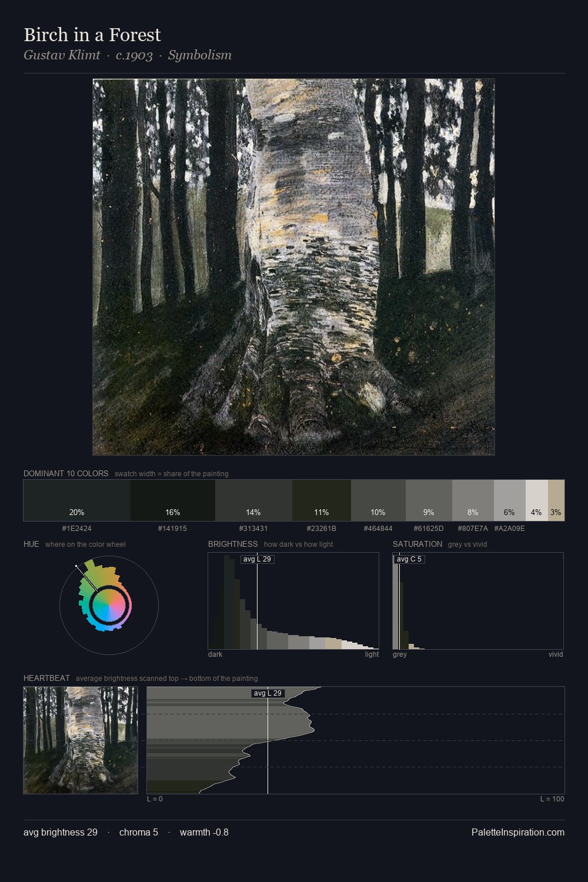Click the HEARTBEAT section heading
Screen dimensions: 588x882
[x=46, y=678]
